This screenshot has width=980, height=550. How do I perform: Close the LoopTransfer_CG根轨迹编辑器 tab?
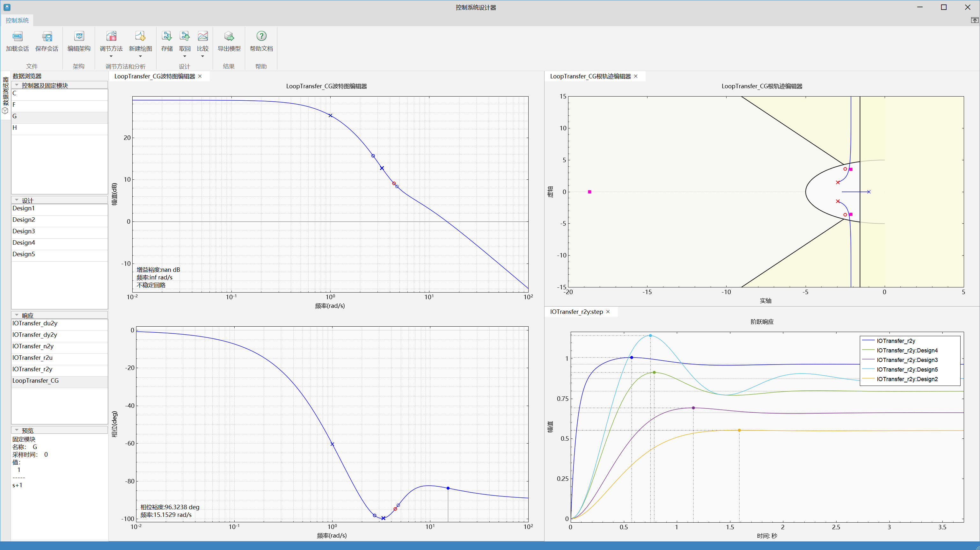coord(636,76)
